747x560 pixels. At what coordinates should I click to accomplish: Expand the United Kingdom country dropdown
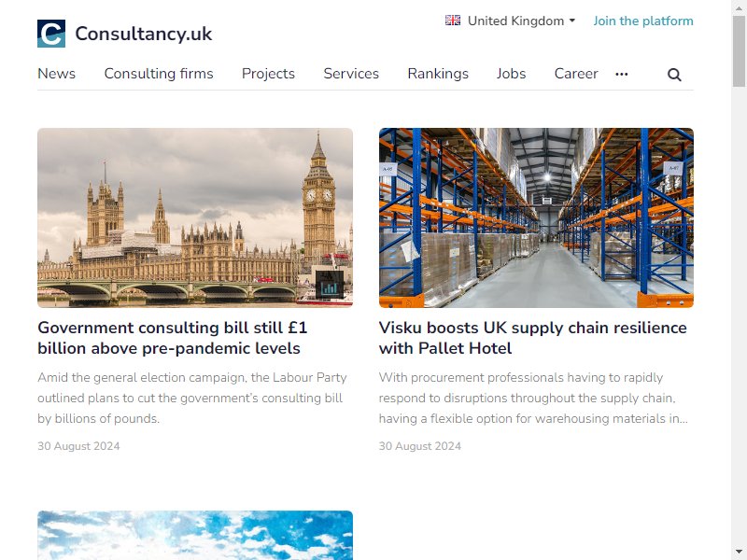510,21
